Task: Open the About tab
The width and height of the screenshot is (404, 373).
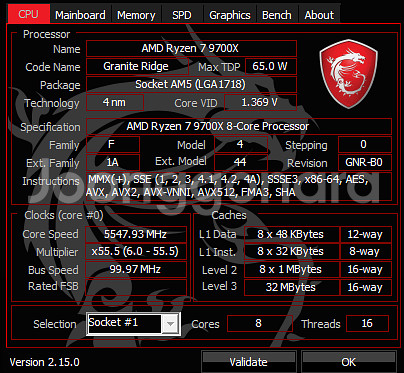Action: point(319,15)
